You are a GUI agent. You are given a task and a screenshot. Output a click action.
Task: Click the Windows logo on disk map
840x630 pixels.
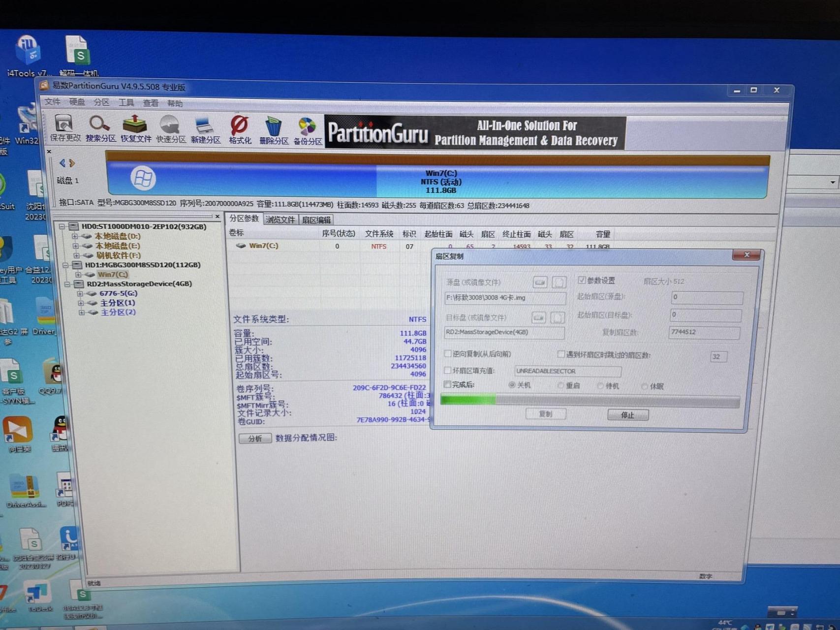143,178
